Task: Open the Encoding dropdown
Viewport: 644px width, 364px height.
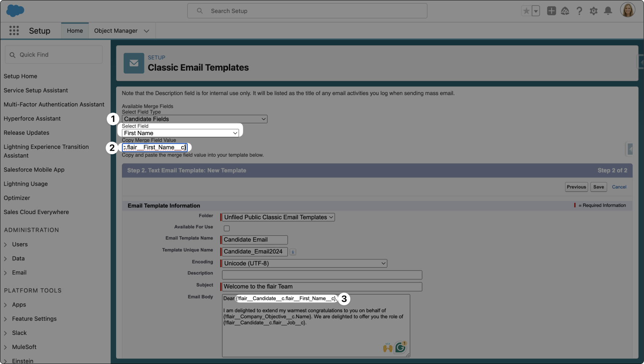Action: click(304, 264)
